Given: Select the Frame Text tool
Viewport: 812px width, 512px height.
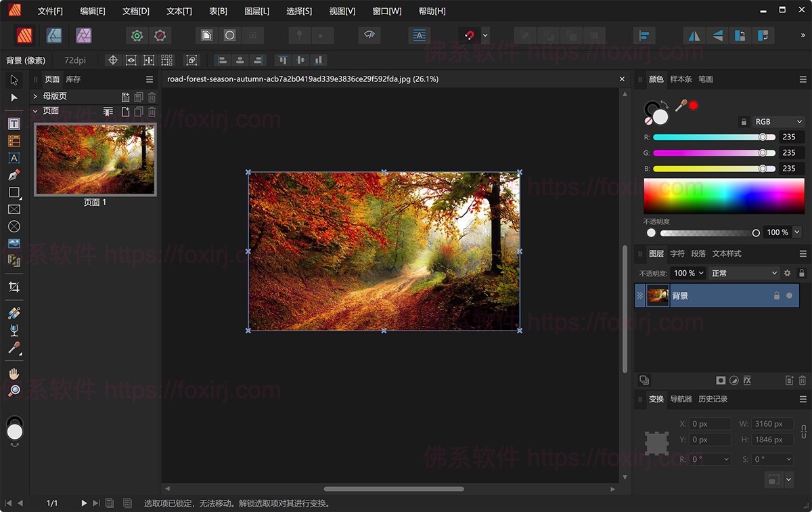Looking at the screenshot, I should click(x=14, y=123).
